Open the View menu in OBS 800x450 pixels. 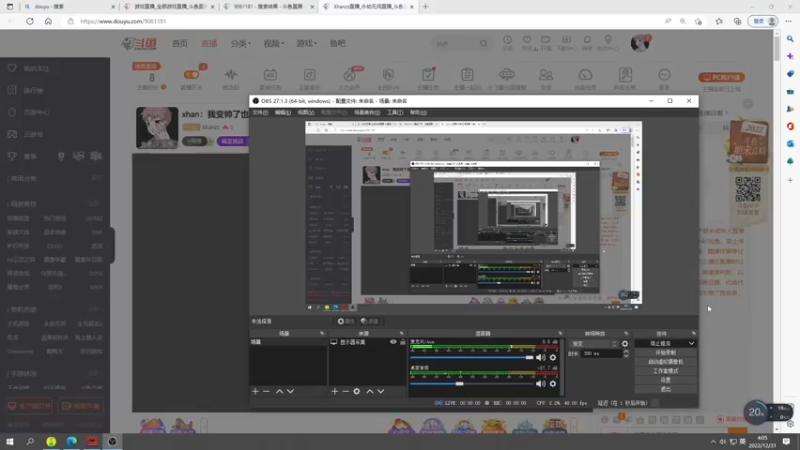pyautogui.click(x=306, y=112)
